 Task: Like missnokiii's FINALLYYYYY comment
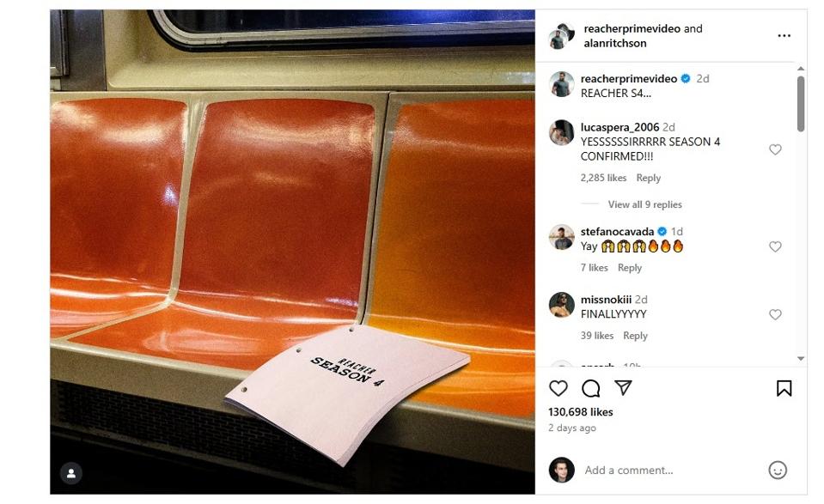[775, 314]
